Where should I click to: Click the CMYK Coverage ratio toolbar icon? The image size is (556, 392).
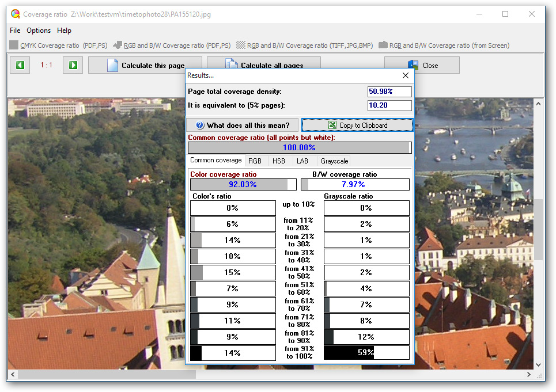tap(14, 45)
